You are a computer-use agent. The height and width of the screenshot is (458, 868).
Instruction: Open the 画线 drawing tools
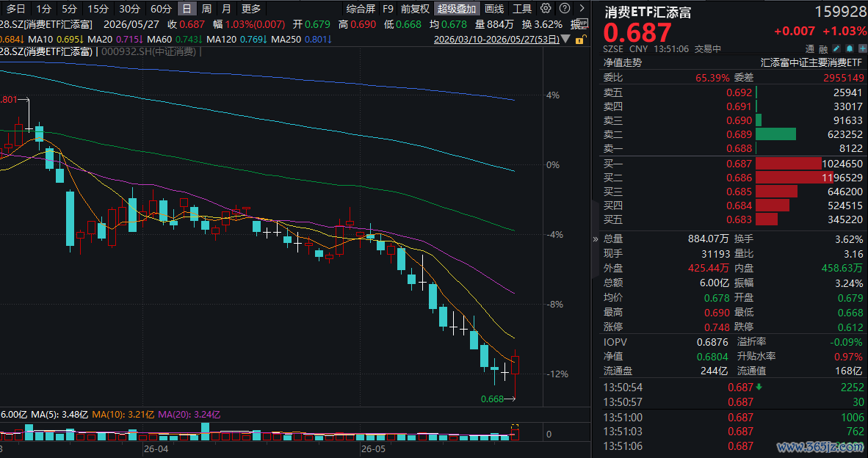(494, 8)
